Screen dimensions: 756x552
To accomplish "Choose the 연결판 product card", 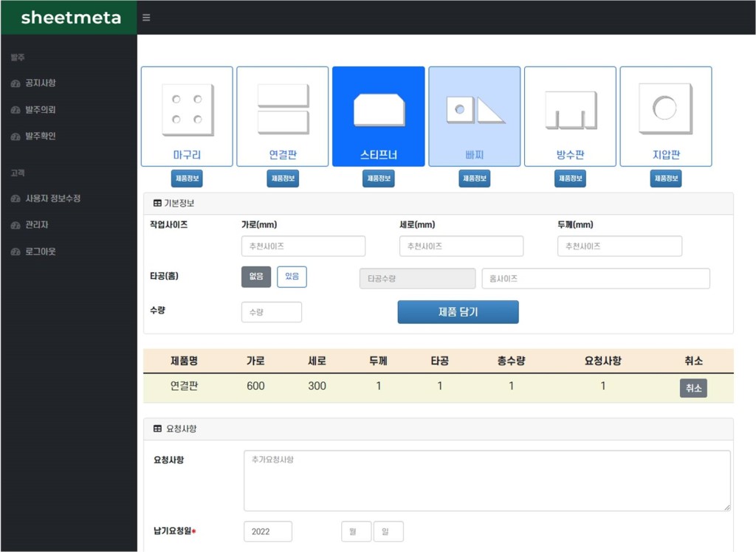I will coord(282,116).
